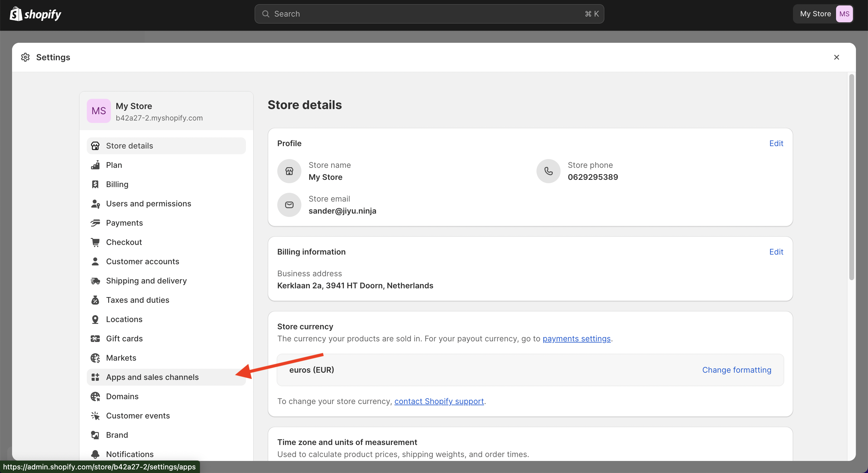Image resolution: width=868 pixels, height=473 pixels.
Task: Open Checkout settings
Action: (x=166, y=242)
